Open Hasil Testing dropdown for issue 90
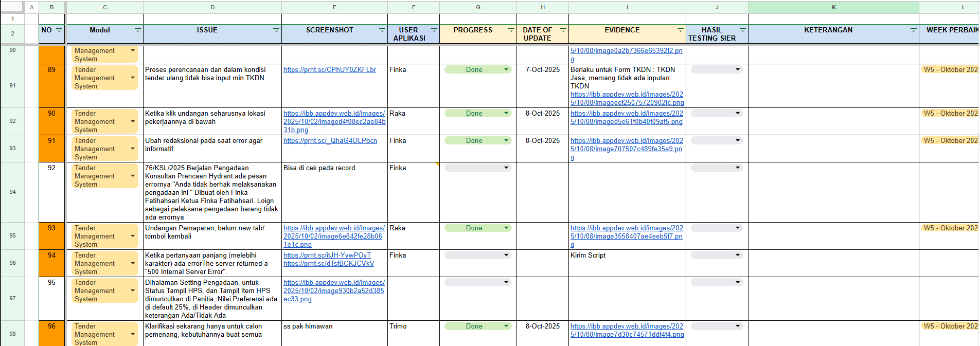Image resolution: width=980 pixels, height=346 pixels. [x=738, y=114]
